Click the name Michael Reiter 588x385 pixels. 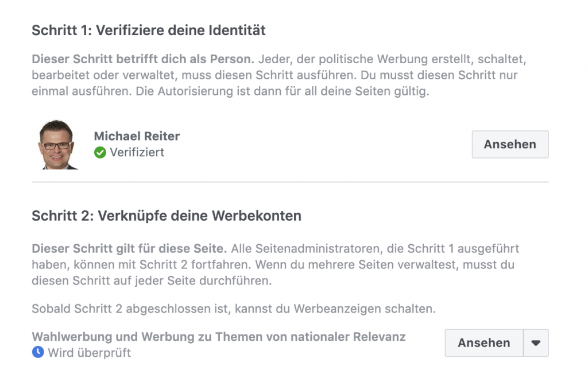point(137,136)
